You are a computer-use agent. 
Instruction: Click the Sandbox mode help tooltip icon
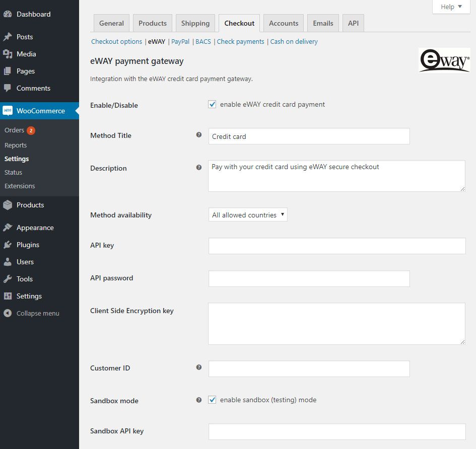point(199,400)
